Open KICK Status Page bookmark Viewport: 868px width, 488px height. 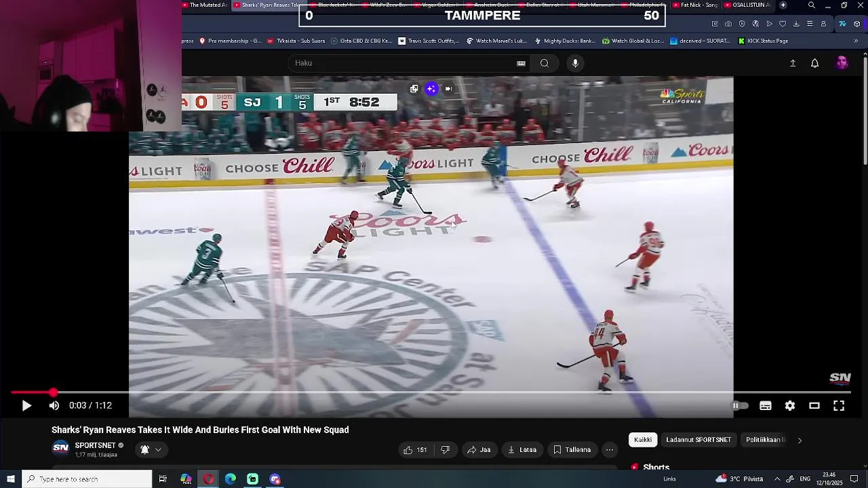coord(763,41)
